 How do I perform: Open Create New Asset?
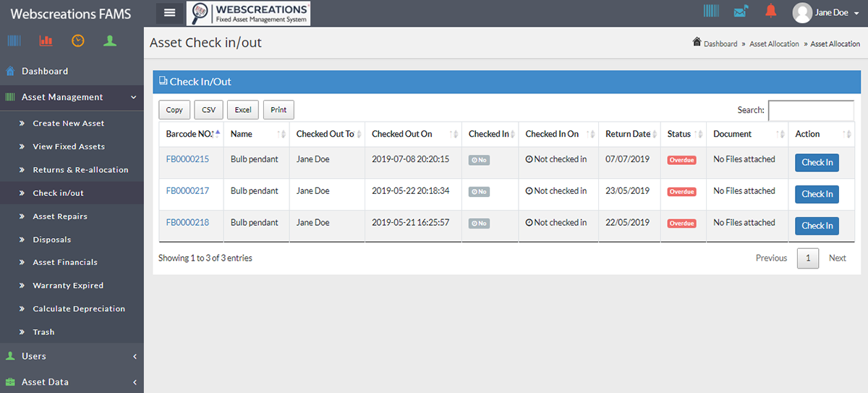pos(69,124)
